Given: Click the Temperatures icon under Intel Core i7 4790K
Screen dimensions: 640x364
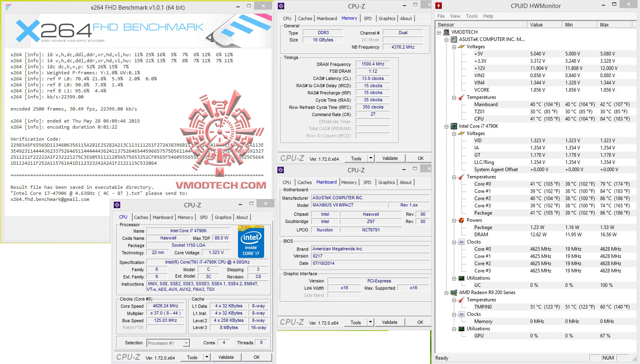Looking at the screenshot, I should tap(462, 177).
